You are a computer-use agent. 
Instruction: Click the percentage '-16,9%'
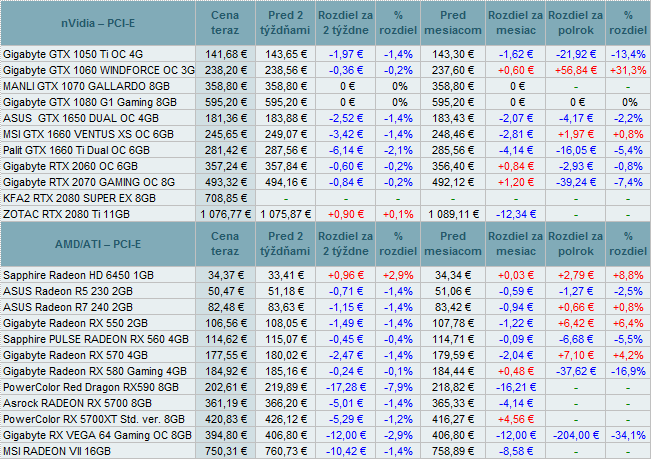pos(628,371)
